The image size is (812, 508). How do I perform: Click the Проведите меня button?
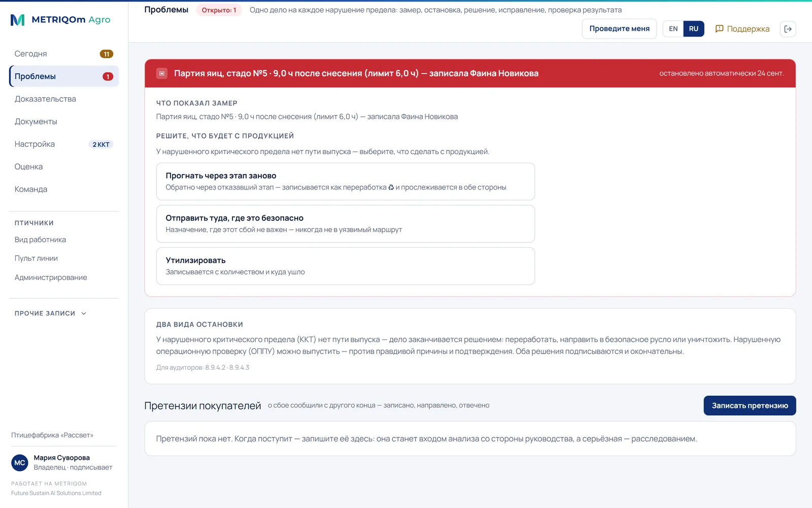click(x=619, y=29)
